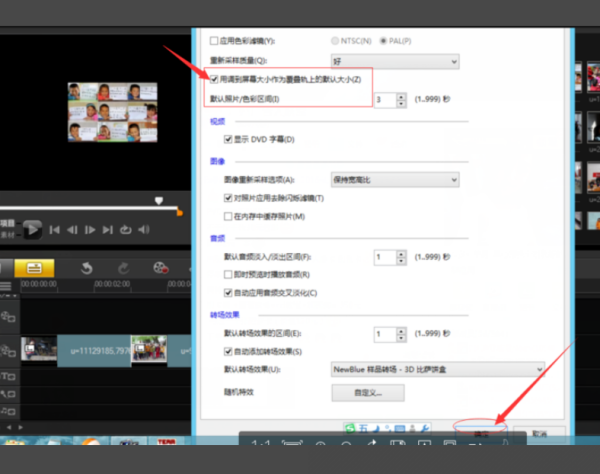600x474 pixels.
Task: Uncheck 用调到屏幕大小作为覆叠轨上的默认大小 checkbox
Action: tap(213, 77)
